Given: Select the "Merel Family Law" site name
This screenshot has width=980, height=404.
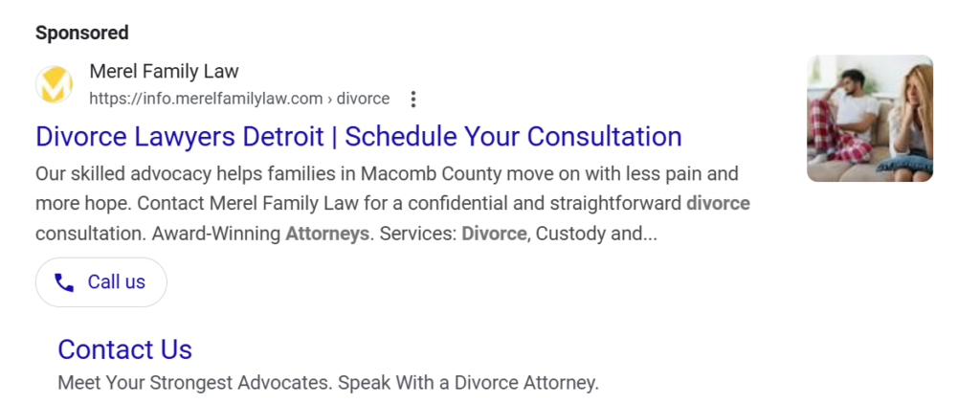Looking at the screenshot, I should (x=164, y=72).
